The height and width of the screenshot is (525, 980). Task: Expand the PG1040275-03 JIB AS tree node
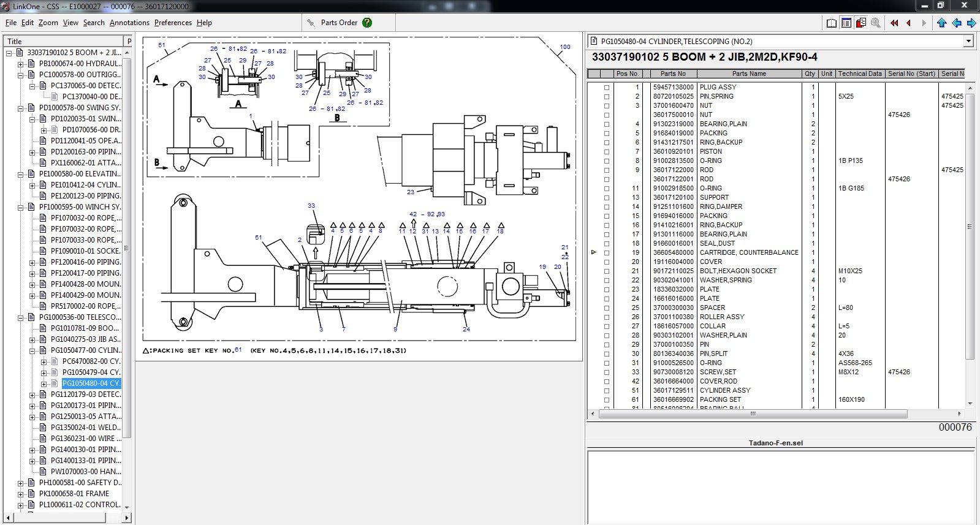32,339
